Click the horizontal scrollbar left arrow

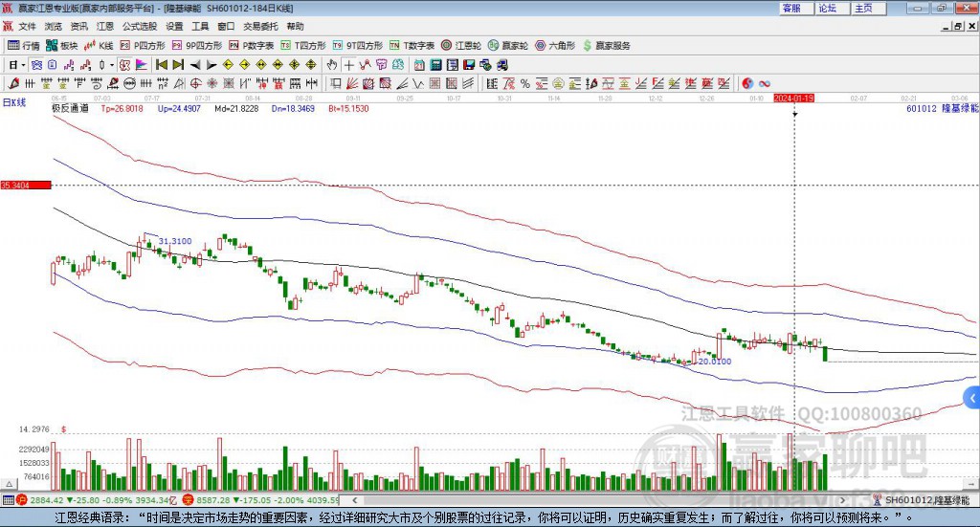(354, 500)
